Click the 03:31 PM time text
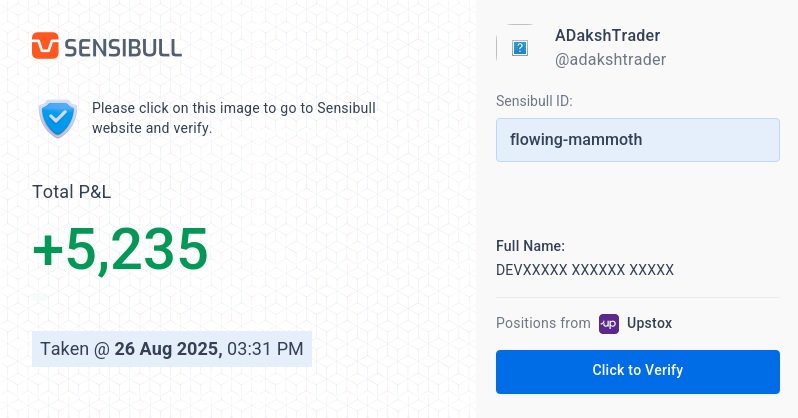Screen dimensions: 798x418 pyautogui.click(x=265, y=349)
